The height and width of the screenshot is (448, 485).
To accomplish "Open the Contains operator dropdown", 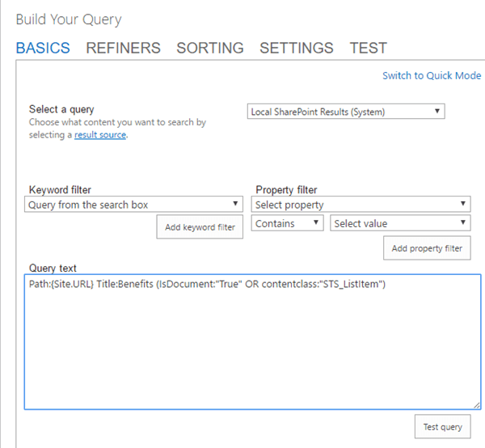I will click(289, 223).
